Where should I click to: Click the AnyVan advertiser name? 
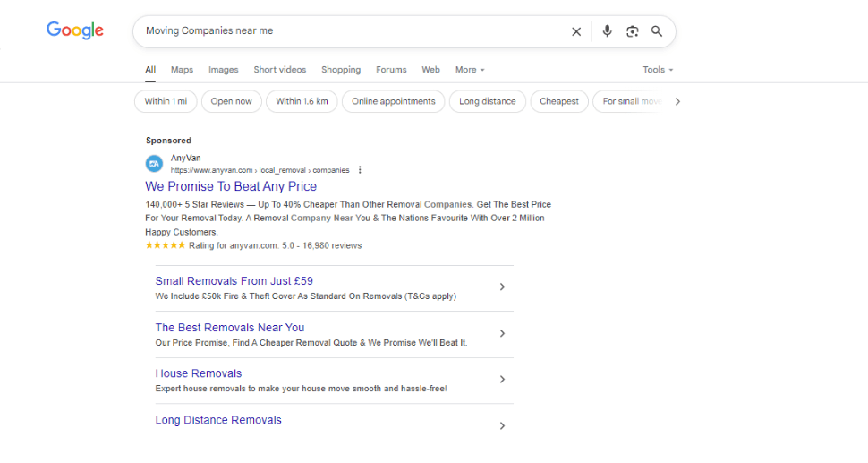(185, 158)
